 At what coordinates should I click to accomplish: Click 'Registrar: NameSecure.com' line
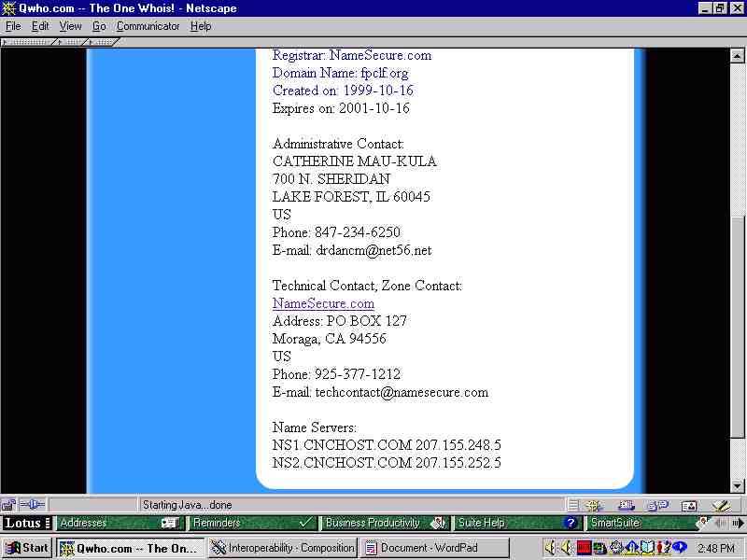coord(352,55)
